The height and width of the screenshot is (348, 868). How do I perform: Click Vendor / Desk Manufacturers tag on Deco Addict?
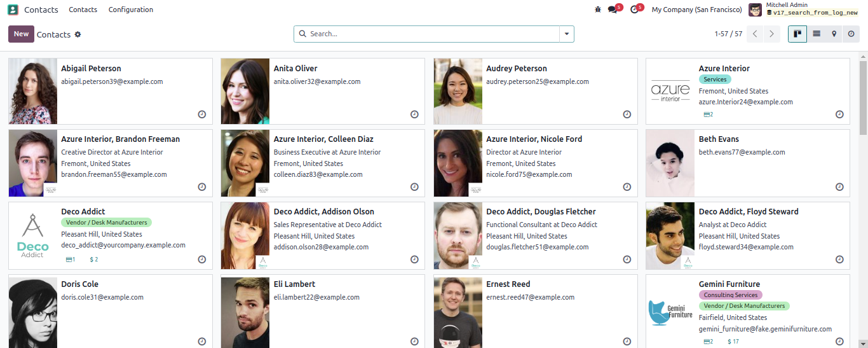point(107,223)
